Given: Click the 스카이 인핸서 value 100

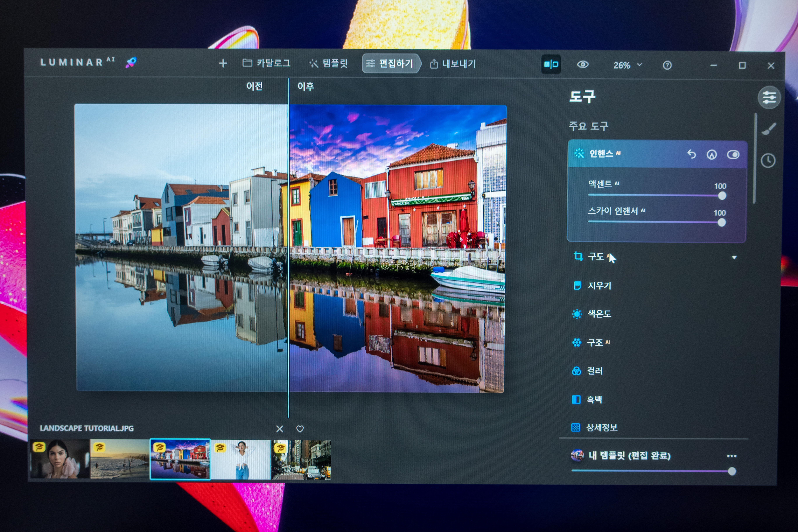Looking at the screenshot, I should (720, 213).
